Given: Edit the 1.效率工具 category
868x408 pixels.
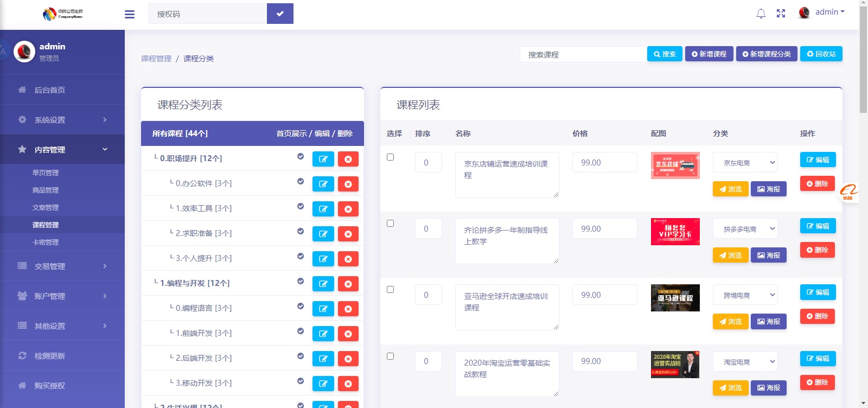Looking at the screenshot, I should (323, 209).
